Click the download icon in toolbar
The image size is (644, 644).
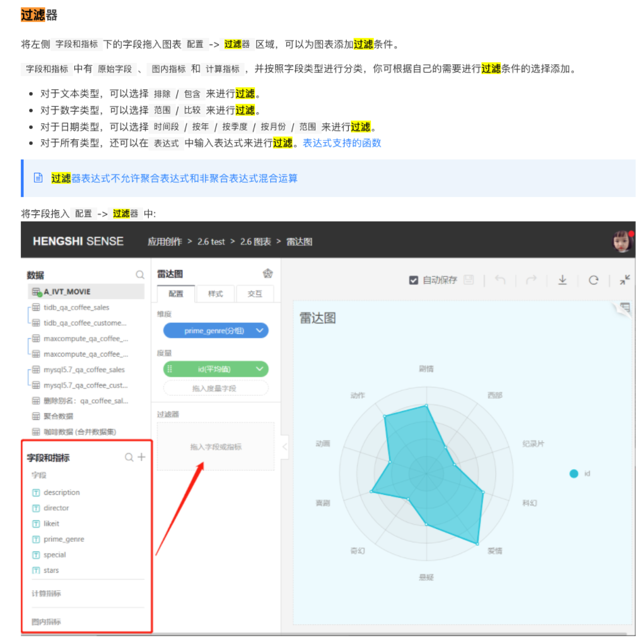coord(562,279)
